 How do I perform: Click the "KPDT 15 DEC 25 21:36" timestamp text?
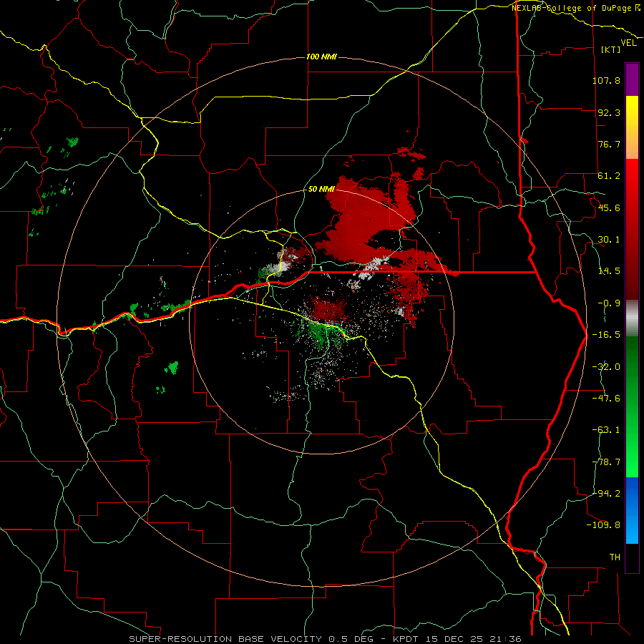(457, 639)
